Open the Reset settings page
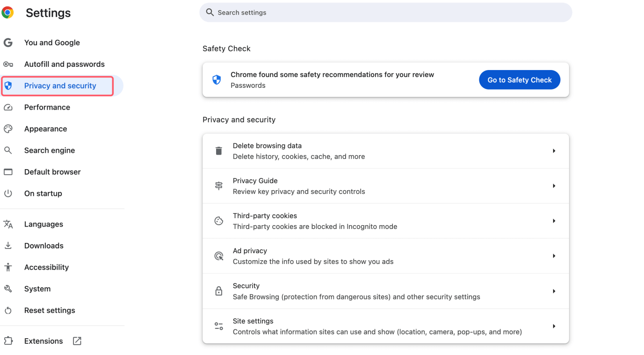 pos(50,310)
